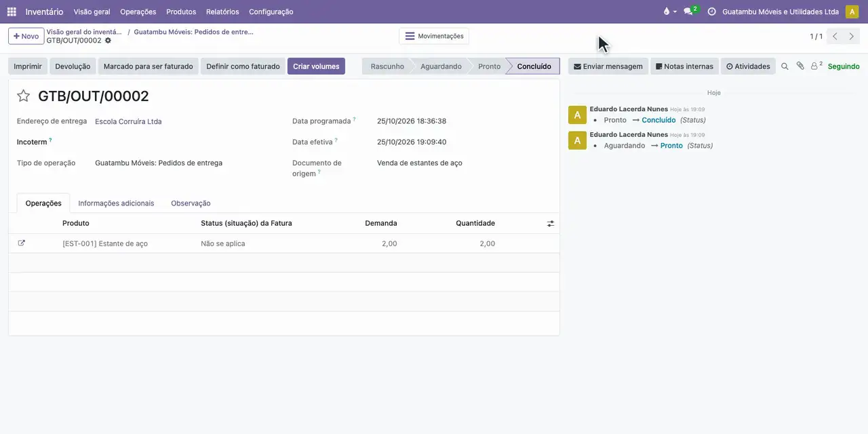Screen dimensions: 868x434
Task: Go to next record arrow
Action: (852, 36)
